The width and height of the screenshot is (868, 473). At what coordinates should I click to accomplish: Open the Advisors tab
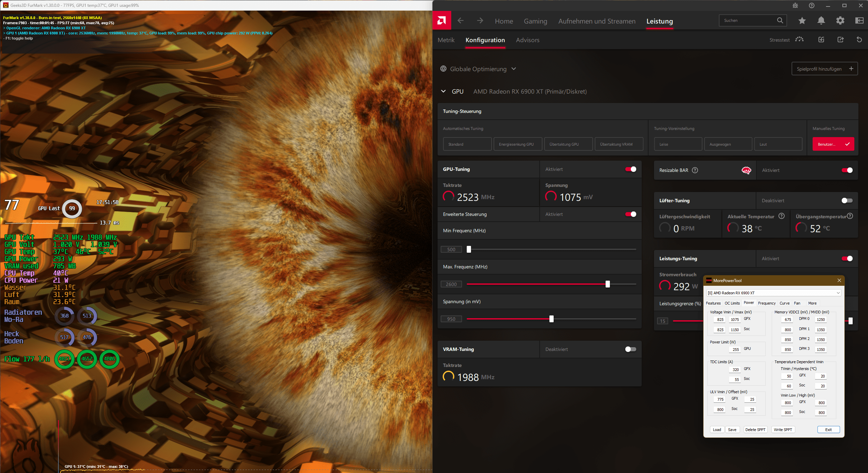528,40
